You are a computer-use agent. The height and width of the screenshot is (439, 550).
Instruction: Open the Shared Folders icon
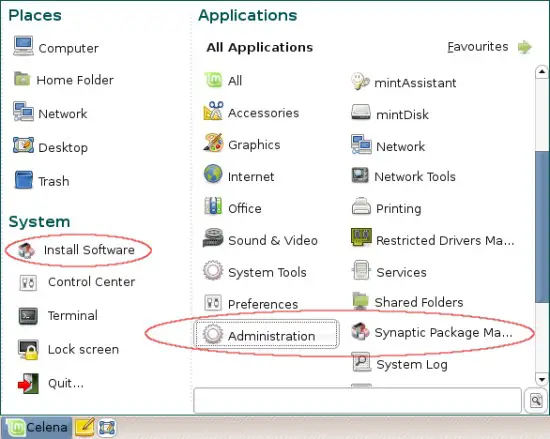click(361, 301)
